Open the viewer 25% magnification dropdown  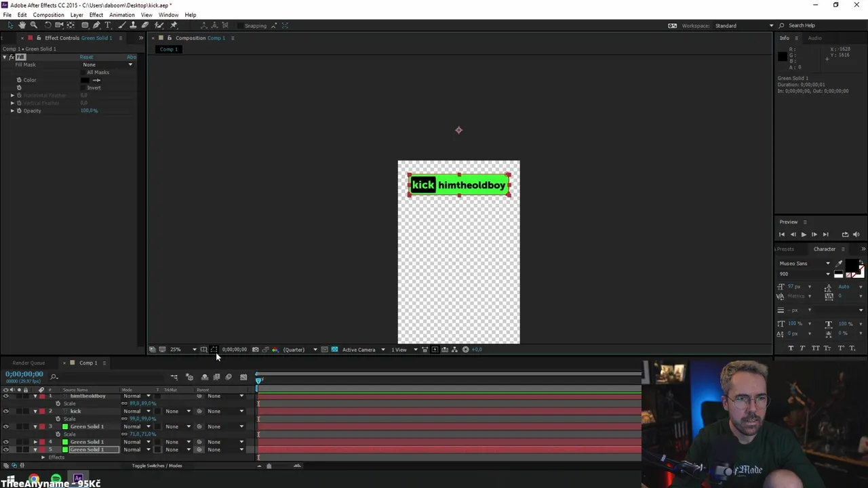(x=183, y=350)
